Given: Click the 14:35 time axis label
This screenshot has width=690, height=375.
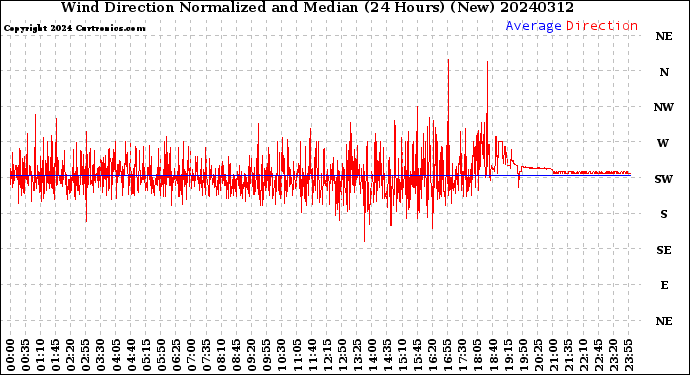Looking at the screenshot, I should point(387,355).
